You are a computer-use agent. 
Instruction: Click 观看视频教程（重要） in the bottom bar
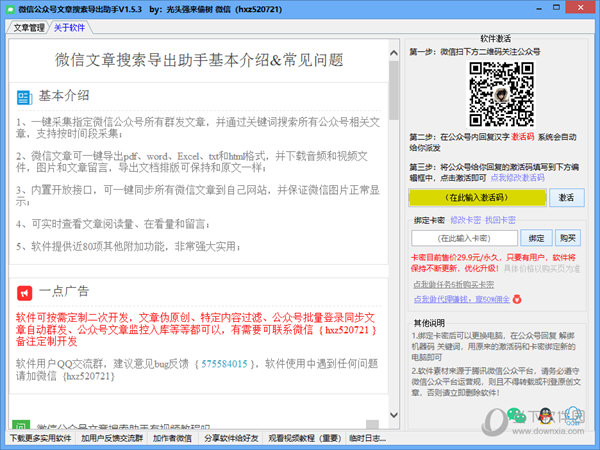305,438
